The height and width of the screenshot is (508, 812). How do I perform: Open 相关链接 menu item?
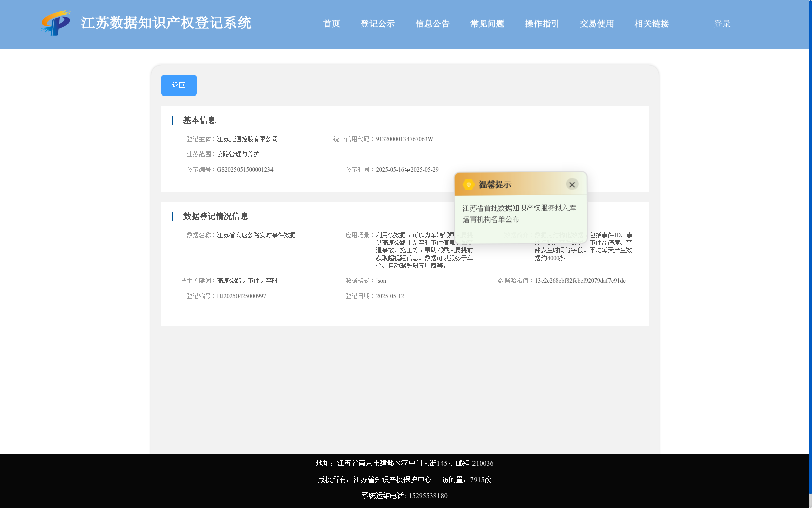652,24
